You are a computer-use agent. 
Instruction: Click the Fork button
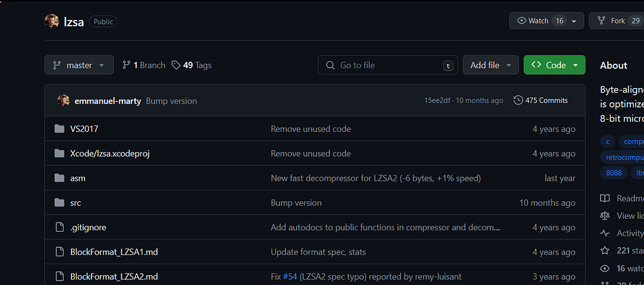[616, 21]
